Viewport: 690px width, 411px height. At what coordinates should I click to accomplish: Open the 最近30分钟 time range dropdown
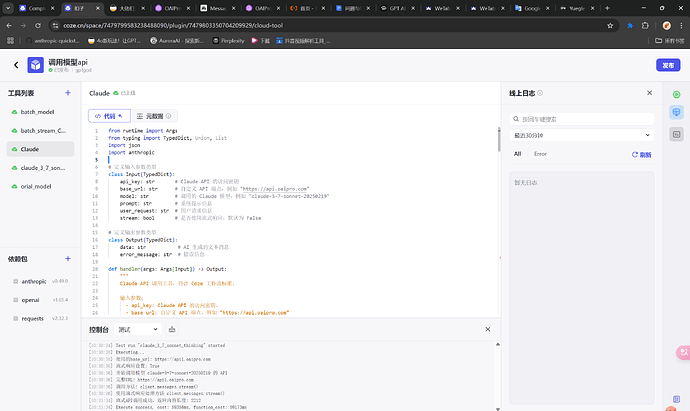click(x=582, y=136)
